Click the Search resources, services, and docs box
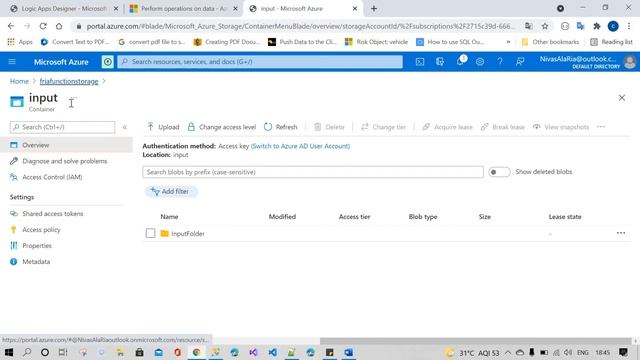Viewport: 640px width, 360px height. point(260,62)
